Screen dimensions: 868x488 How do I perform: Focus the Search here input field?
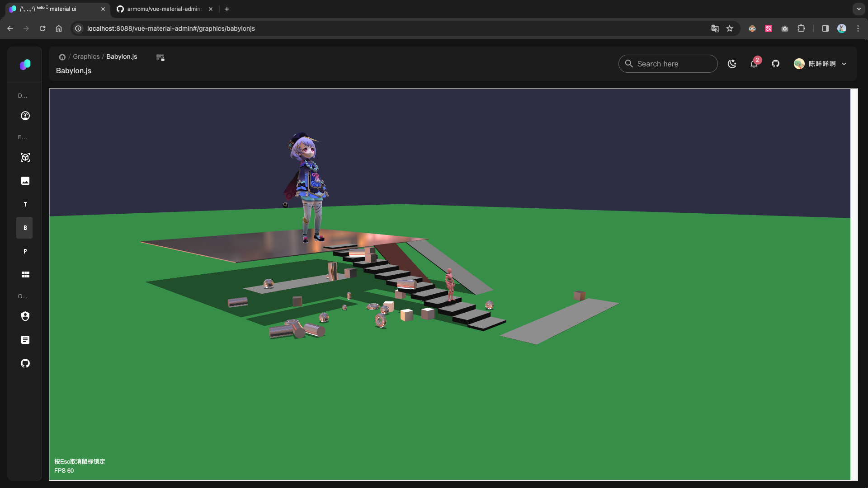click(668, 64)
